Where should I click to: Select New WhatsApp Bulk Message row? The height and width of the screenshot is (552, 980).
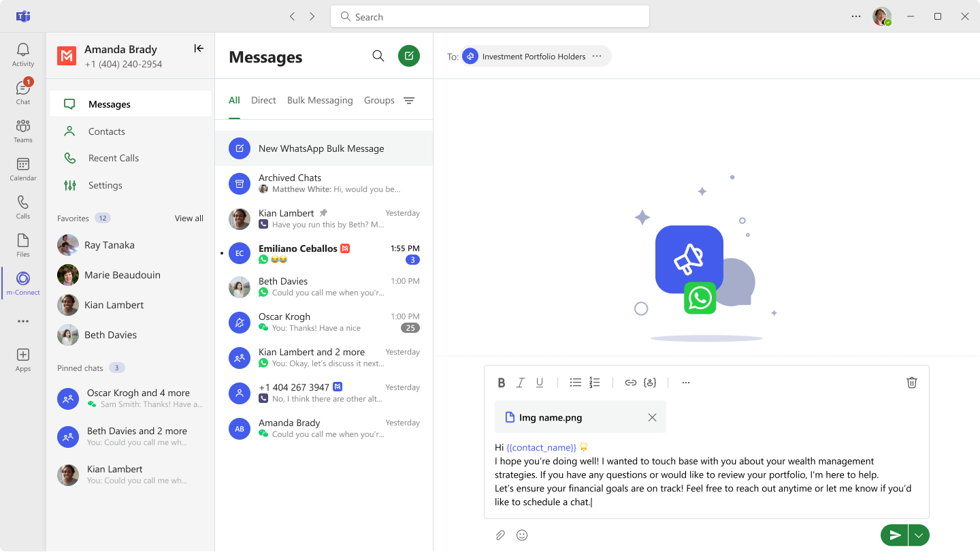[x=324, y=148]
